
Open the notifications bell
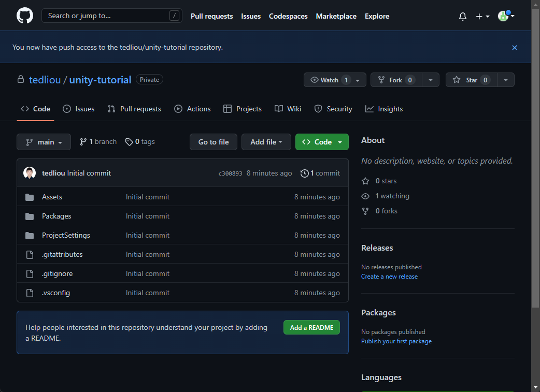pyautogui.click(x=462, y=16)
